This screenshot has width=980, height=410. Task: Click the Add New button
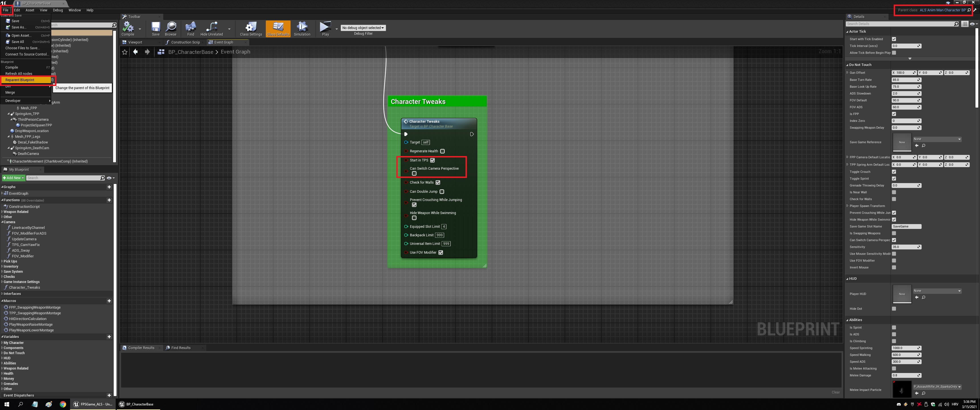pyautogui.click(x=13, y=178)
